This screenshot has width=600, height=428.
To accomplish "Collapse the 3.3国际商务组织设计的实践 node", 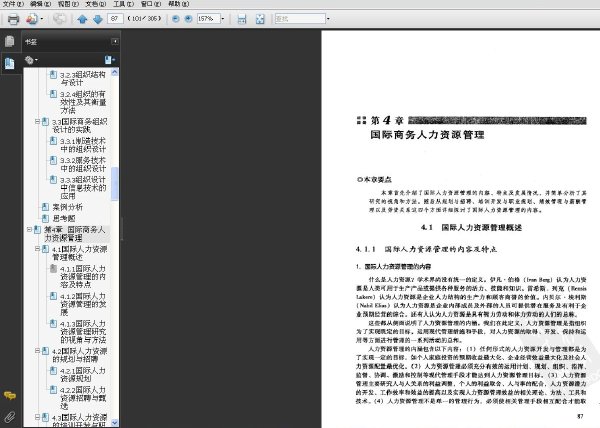I will coord(37,122).
